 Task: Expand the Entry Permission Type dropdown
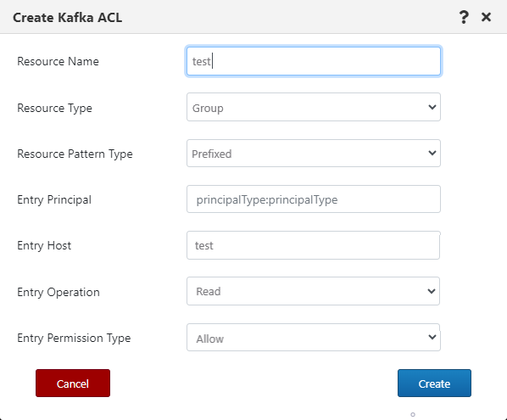coord(314,338)
